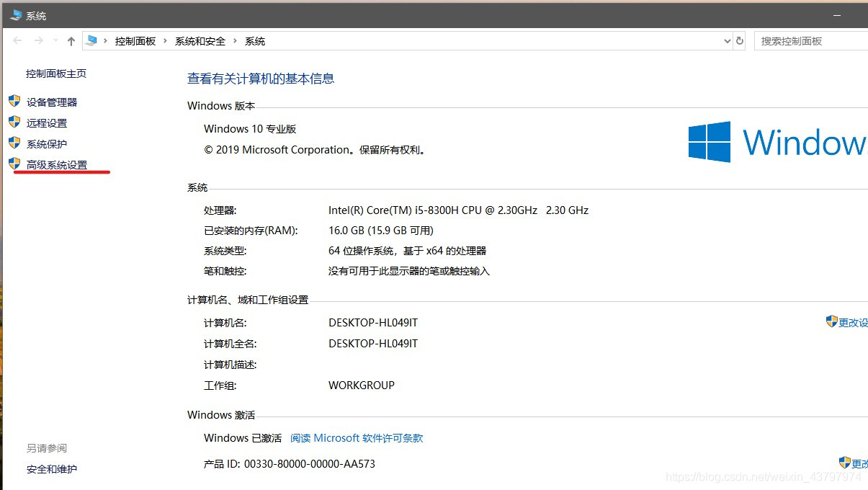Open 设备管理器
The image size is (868, 490).
click(x=52, y=102)
